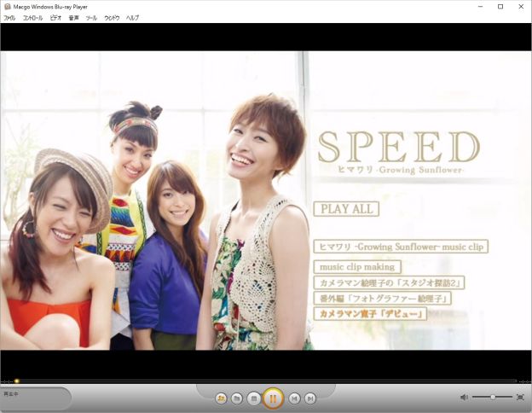
Task: Maximize the Blu-ray Player window
Action: click(x=500, y=7)
